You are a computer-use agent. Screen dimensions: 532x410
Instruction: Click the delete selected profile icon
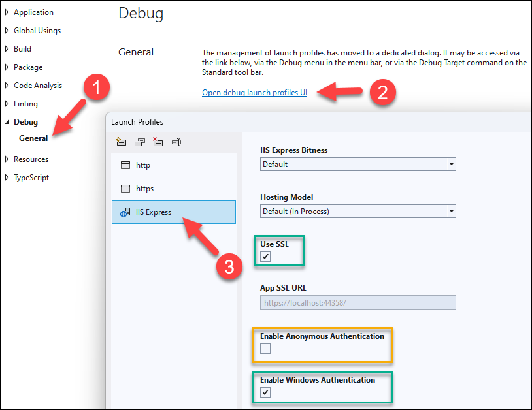click(158, 142)
